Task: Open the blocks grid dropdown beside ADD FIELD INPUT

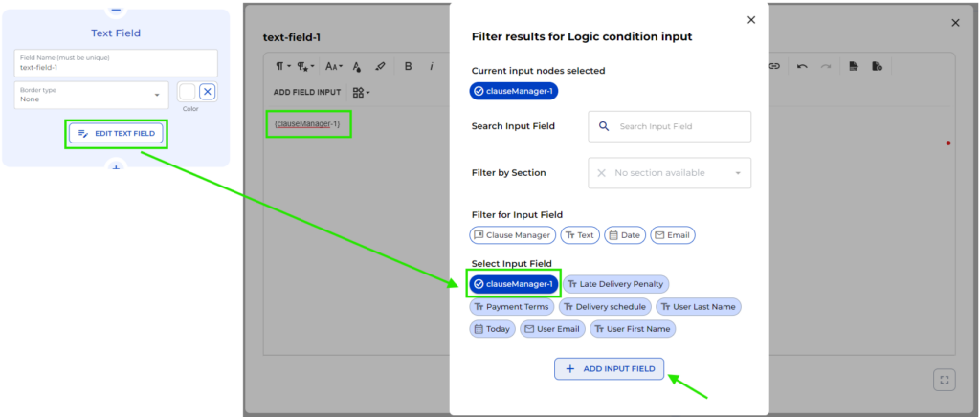Action: [x=361, y=92]
